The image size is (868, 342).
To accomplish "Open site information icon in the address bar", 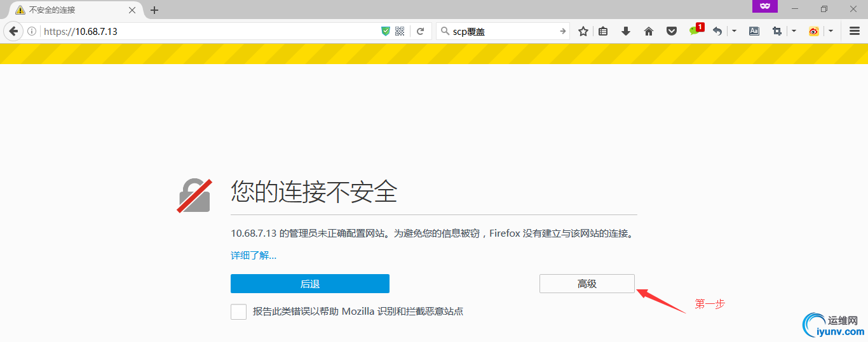I will [x=32, y=31].
